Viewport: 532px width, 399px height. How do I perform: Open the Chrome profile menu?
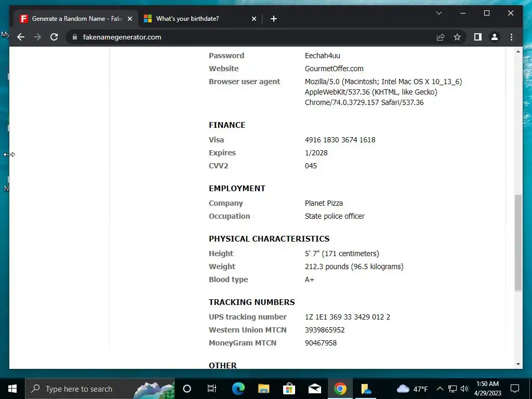[x=495, y=37]
